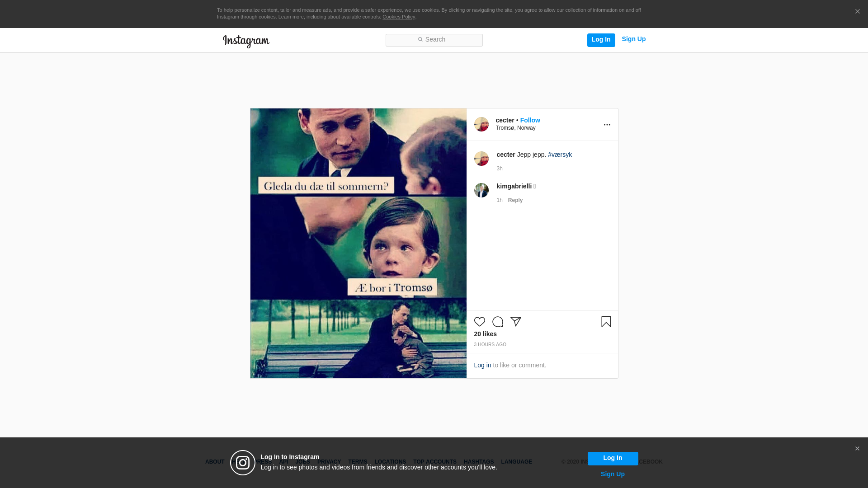View the 20 likes list

[485, 334]
